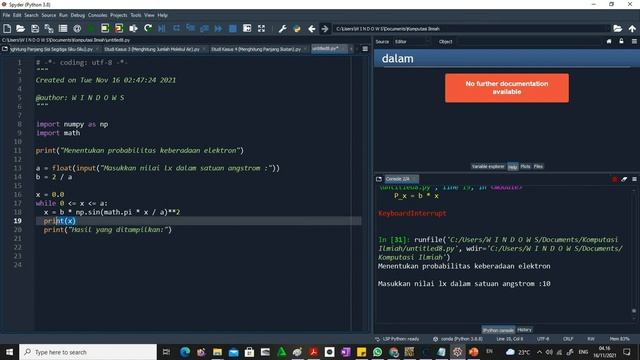Image resolution: width=640 pixels, height=360 pixels.
Task: Toggle fullscreen mode icon
Action: (x=261, y=29)
